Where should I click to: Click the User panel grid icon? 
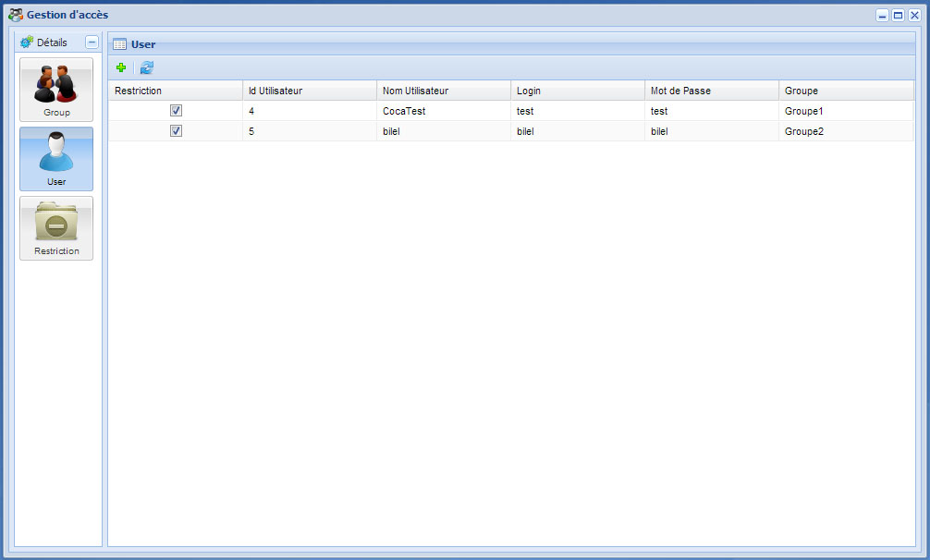(119, 44)
